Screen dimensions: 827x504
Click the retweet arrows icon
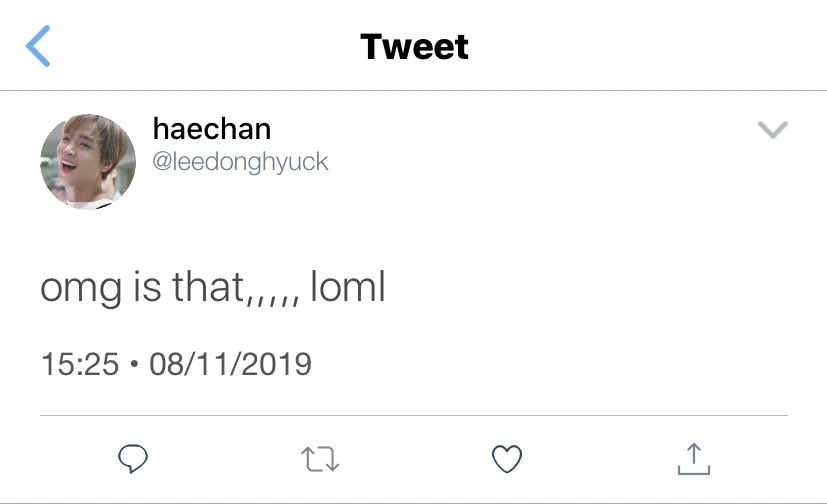point(320,459)
